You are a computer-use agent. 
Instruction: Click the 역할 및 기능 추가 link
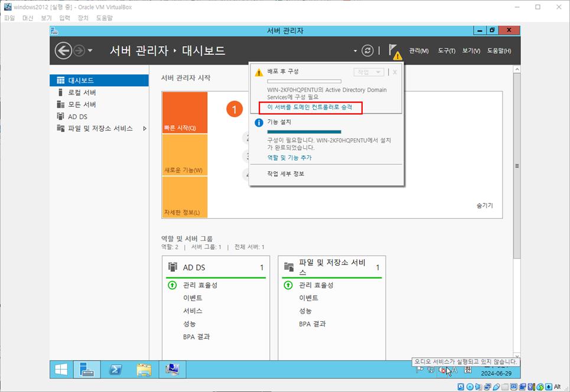(x=289, y=158)
